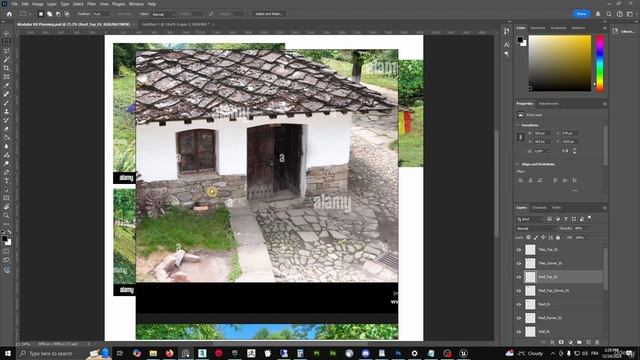
Task: Collapse the Align and Distribute section
Action: click(518, 164)
